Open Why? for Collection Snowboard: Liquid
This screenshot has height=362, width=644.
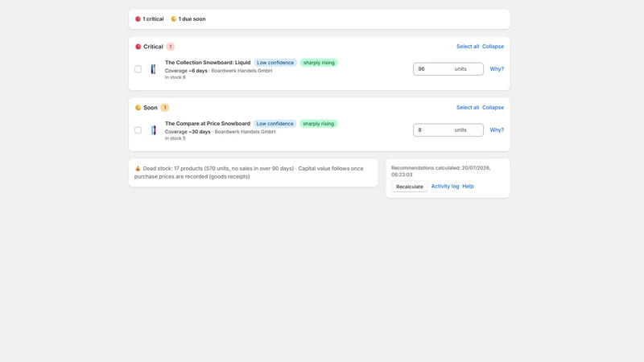[497, 69]
